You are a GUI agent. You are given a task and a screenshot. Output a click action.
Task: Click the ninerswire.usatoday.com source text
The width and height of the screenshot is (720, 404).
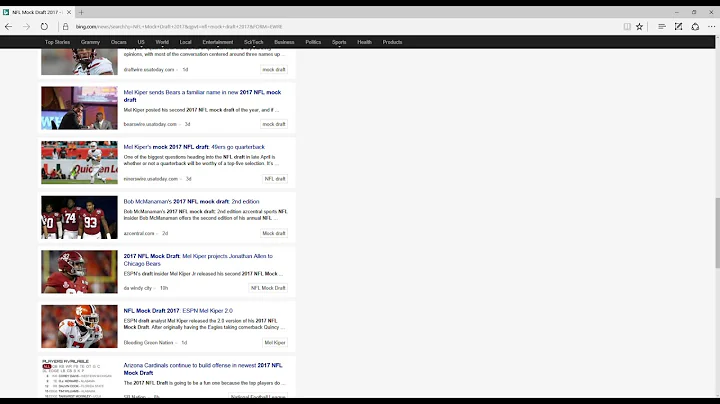(x=150, y=179)
